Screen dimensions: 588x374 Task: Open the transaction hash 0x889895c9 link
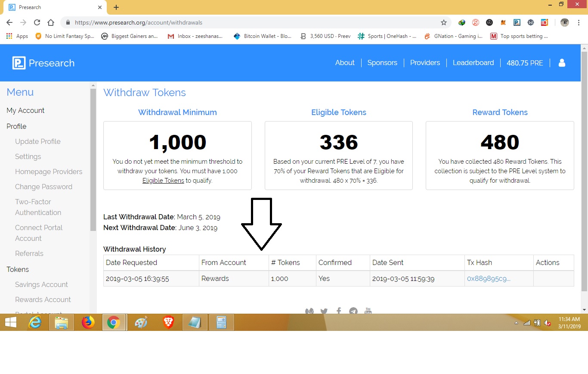tap(489, 279)
